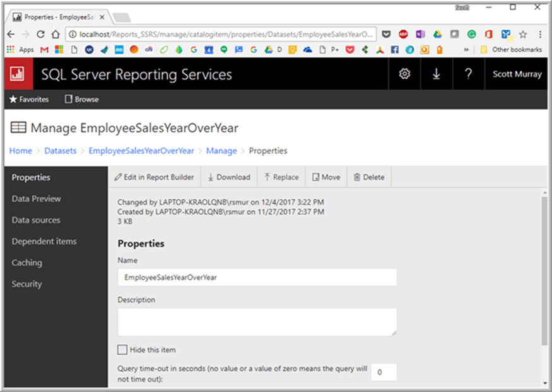Open the OneDrive cloud bookmark

pos(308,50)
